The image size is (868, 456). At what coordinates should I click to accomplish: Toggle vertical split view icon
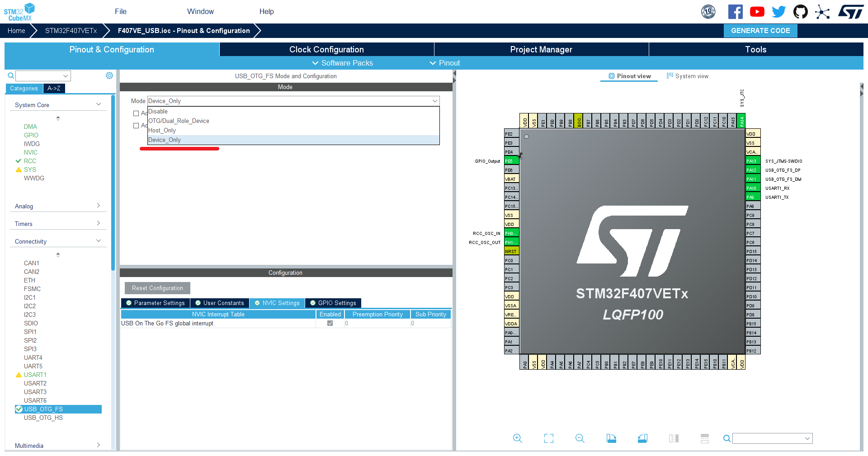(x=674, y=438)
